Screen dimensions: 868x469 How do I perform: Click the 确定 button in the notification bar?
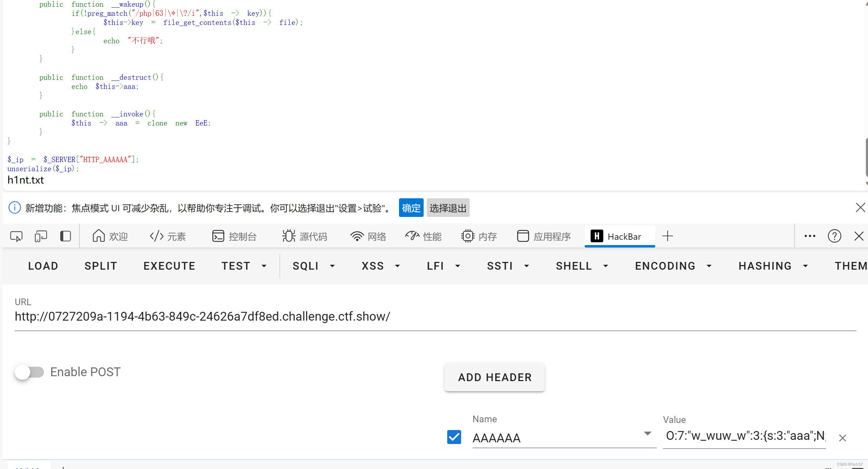411,208
